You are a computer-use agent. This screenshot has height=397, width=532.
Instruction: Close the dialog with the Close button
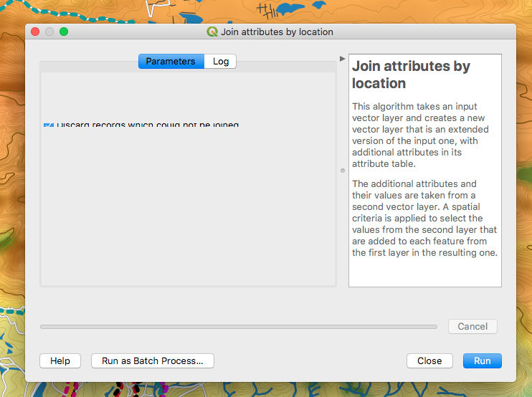429,360
